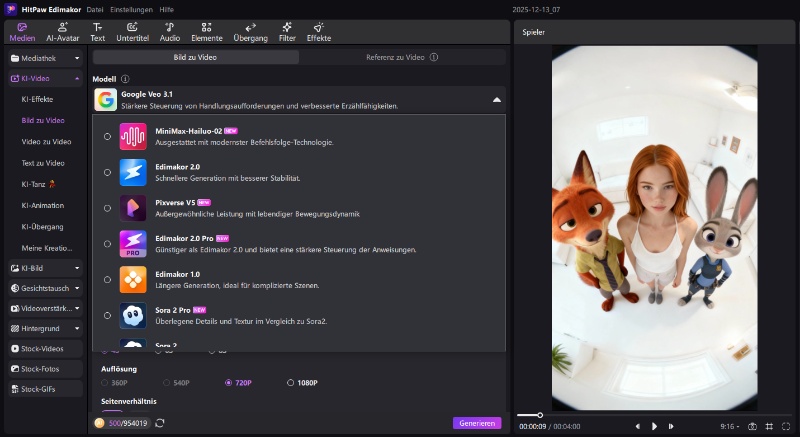Open KI-Tanz in the sidebar
Screen dimensions: 800x437
coord(38,184)
